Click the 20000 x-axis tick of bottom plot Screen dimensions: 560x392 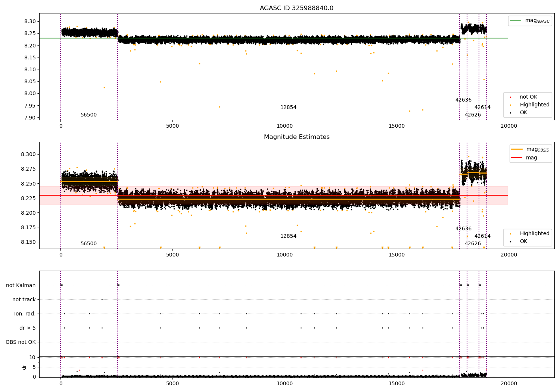tap(508, 383)
